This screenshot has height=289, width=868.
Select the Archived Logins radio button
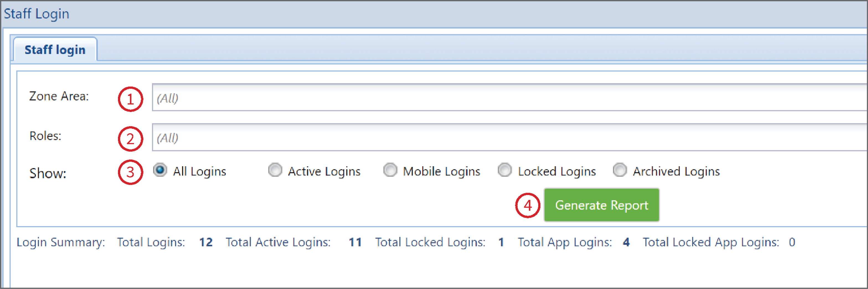tap(620, 170)
